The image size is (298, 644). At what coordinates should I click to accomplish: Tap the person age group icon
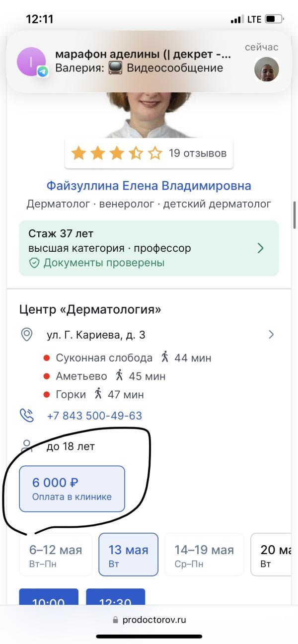pyautogui.click(x=27, y=446)
